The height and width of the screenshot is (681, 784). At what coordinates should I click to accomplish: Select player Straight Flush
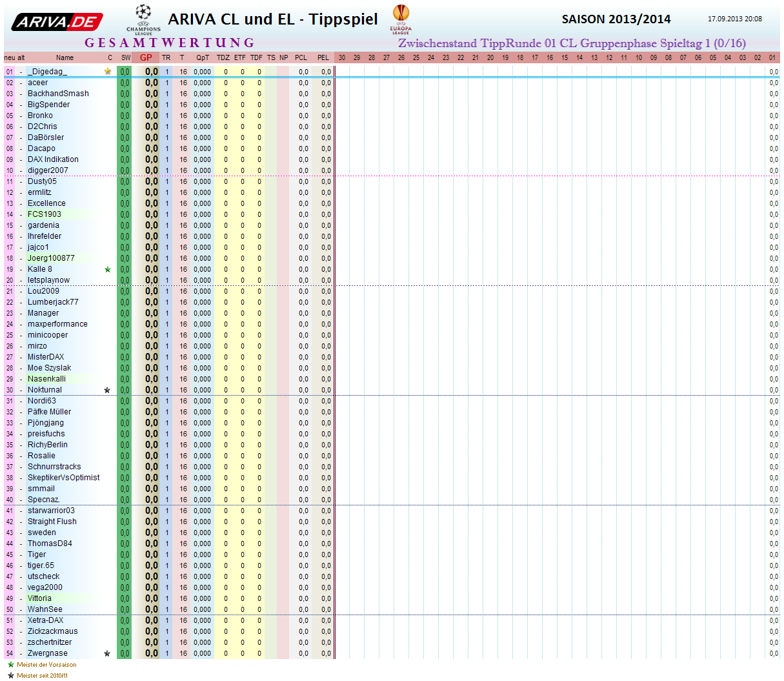(52, 522)
